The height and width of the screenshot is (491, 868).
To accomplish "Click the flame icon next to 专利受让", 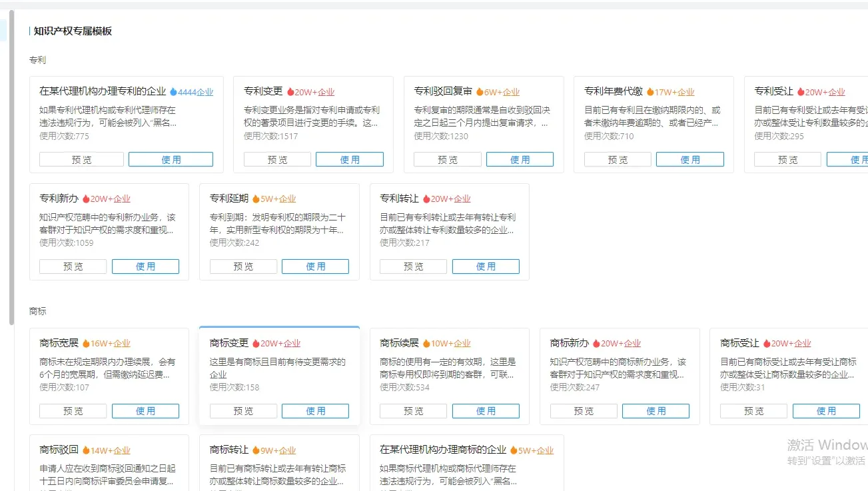I will click(x=801, y=92).
